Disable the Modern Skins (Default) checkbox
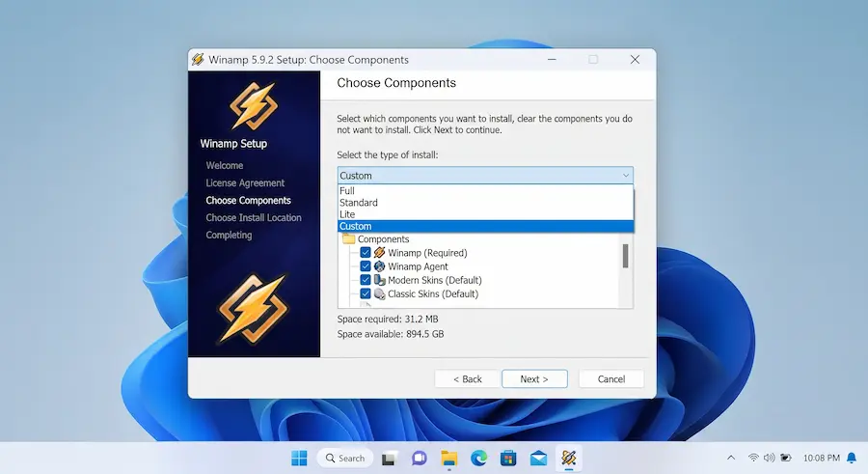Viewport: 868px width, 474px height. click(x=366, y=280)
